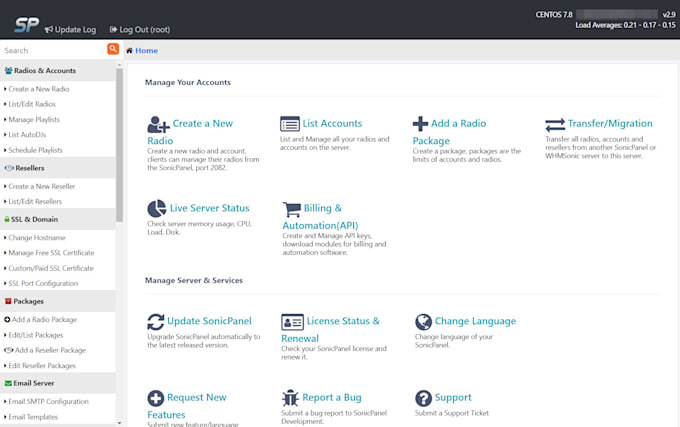Focus the sidebar Search input field
The image size is (680, 427).
[x=53, y=50]
